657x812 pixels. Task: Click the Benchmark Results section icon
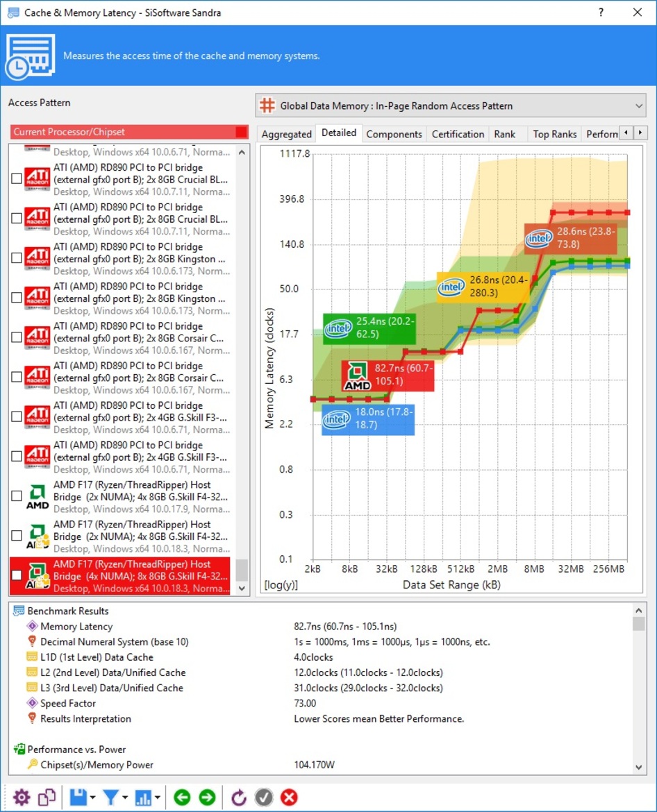pyautogui.click(x=19, y=611)
